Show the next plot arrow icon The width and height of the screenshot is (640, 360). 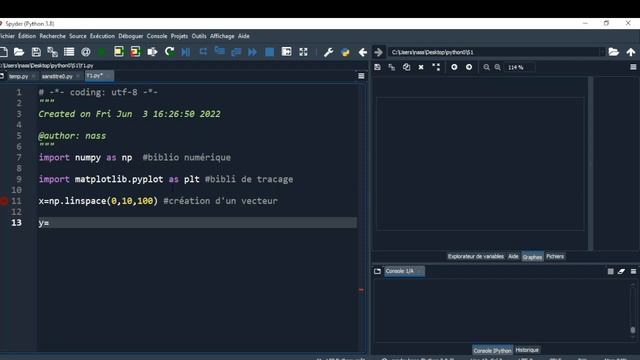point(469,67)
